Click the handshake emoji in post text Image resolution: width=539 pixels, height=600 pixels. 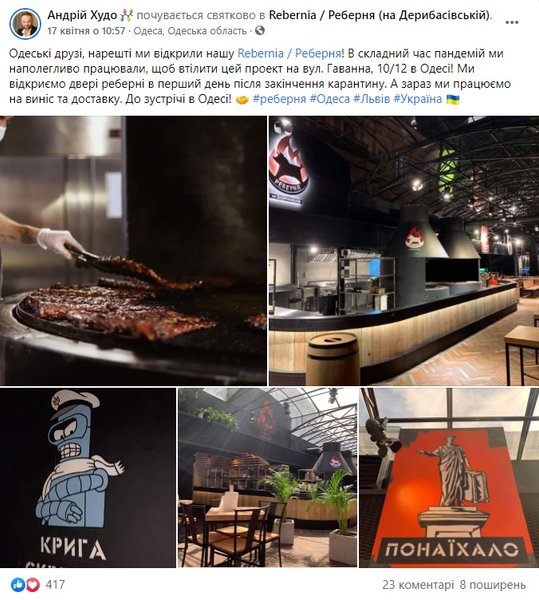[x=242, y=99]
